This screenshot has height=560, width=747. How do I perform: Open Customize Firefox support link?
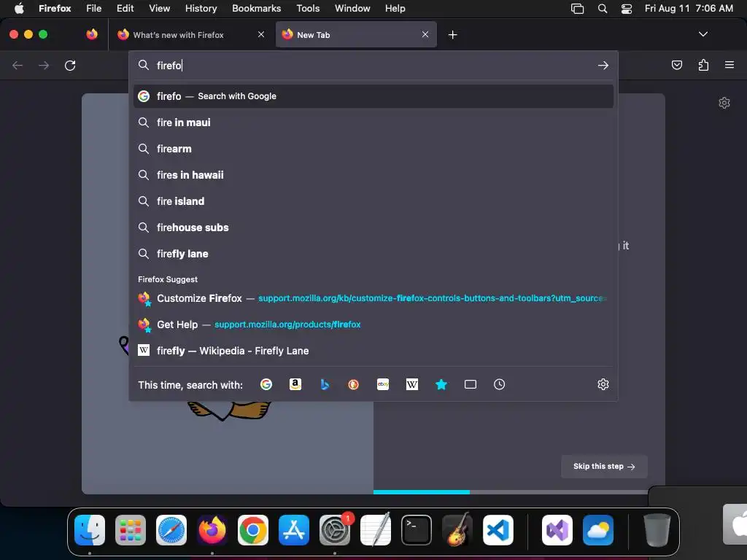click(373, 298)
